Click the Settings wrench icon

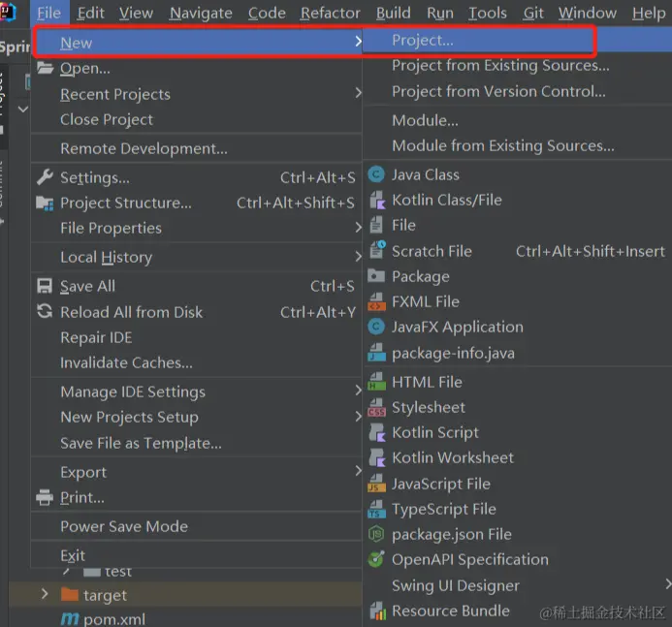pyautogui.click(x=45, y=177)
